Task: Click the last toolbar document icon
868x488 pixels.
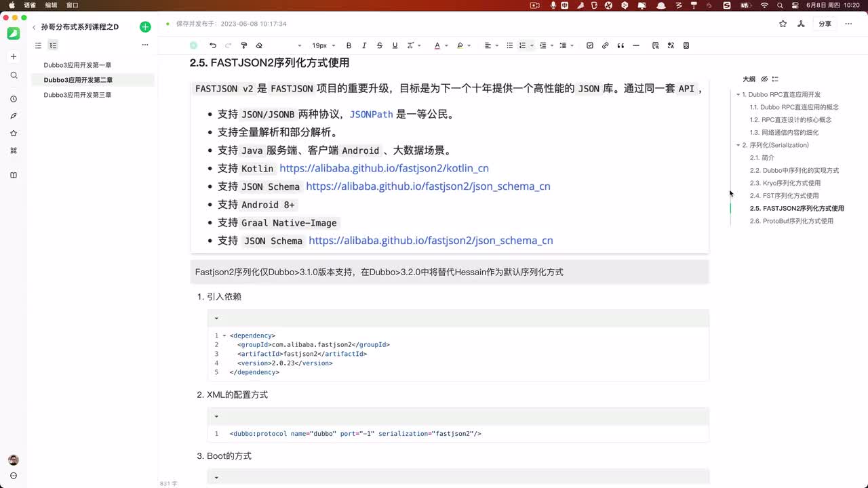Action: pos(686,45)
